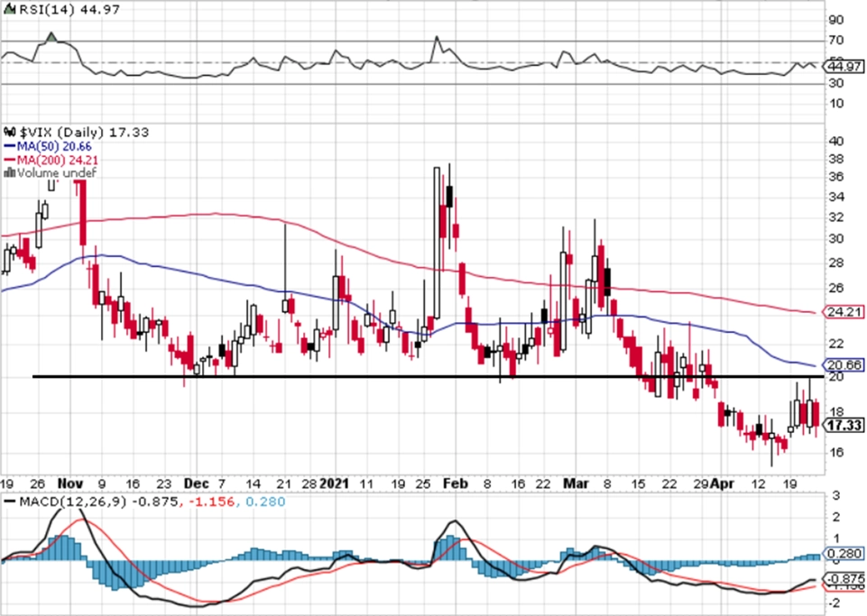
Task: Click the candlestick icon beside $VIX
Action: (x=11, y=133)
